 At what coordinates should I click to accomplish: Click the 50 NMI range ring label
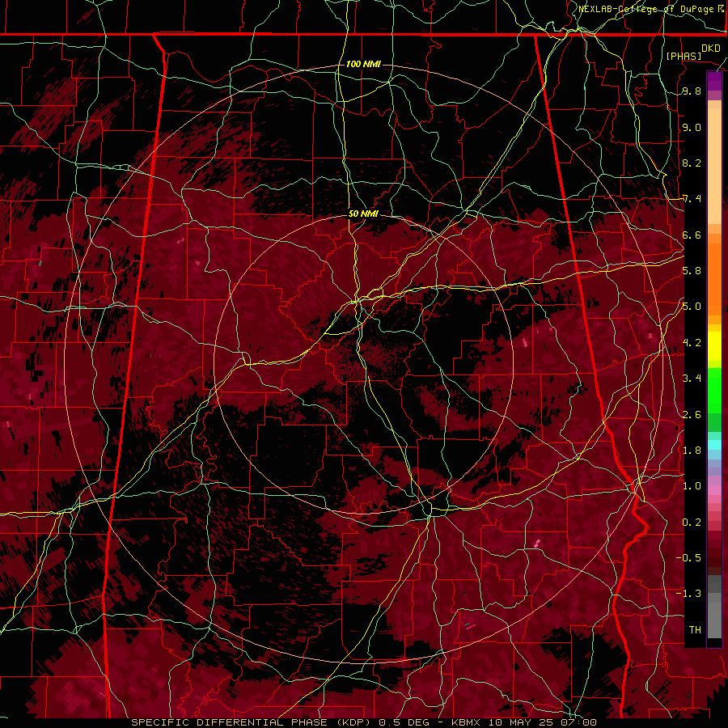point(363,214)
